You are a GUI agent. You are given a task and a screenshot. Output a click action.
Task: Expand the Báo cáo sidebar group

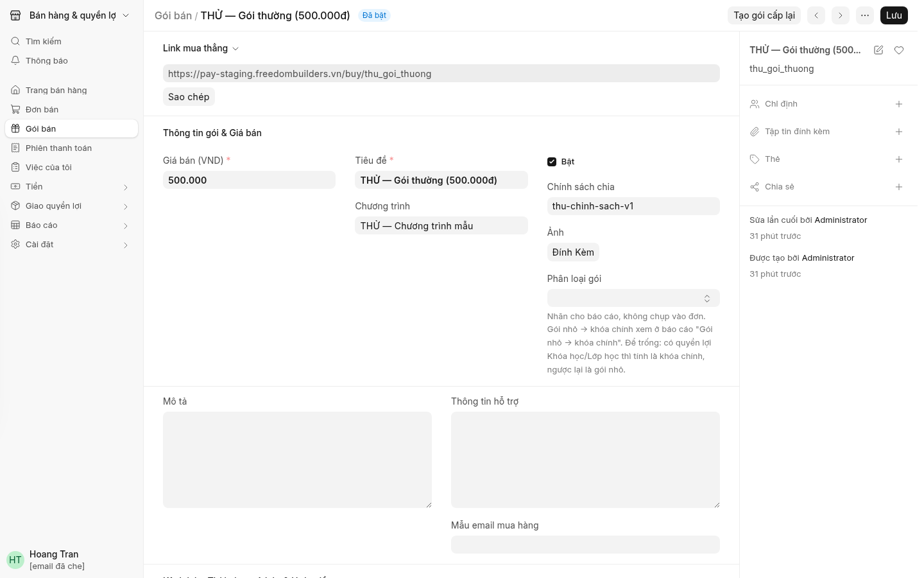point(126,225)
